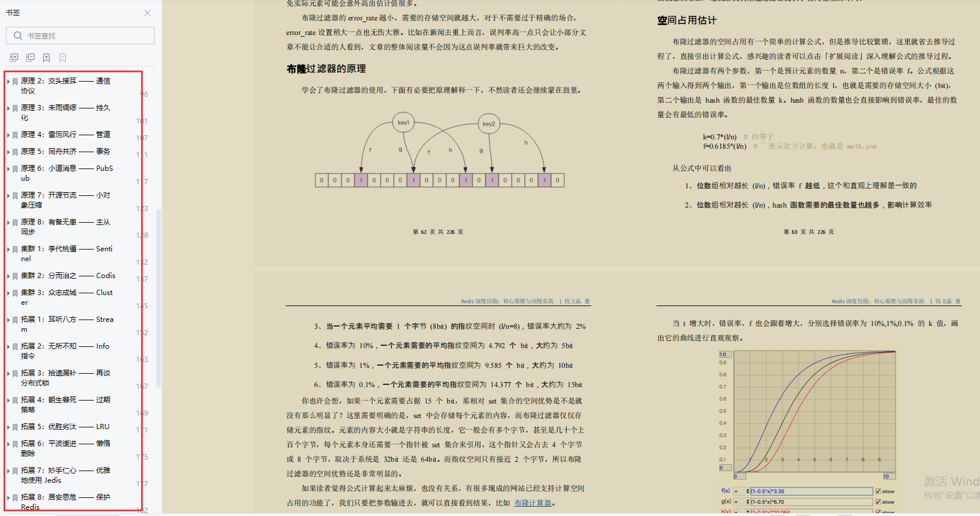Click the magnifier icon in bookmark search
Image resolution: width=980 pixels, height=516 pixels.
coord(18,36)
